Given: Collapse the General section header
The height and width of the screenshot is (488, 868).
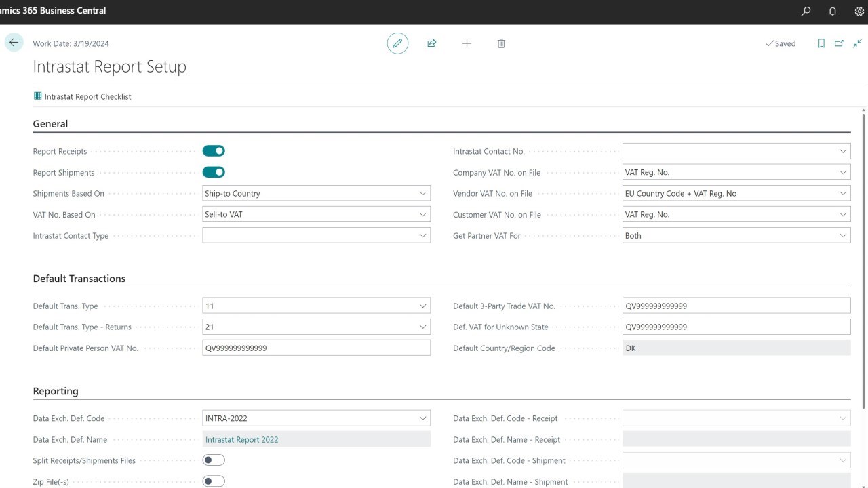Looking at the screenshot, I should coord(50,124).
